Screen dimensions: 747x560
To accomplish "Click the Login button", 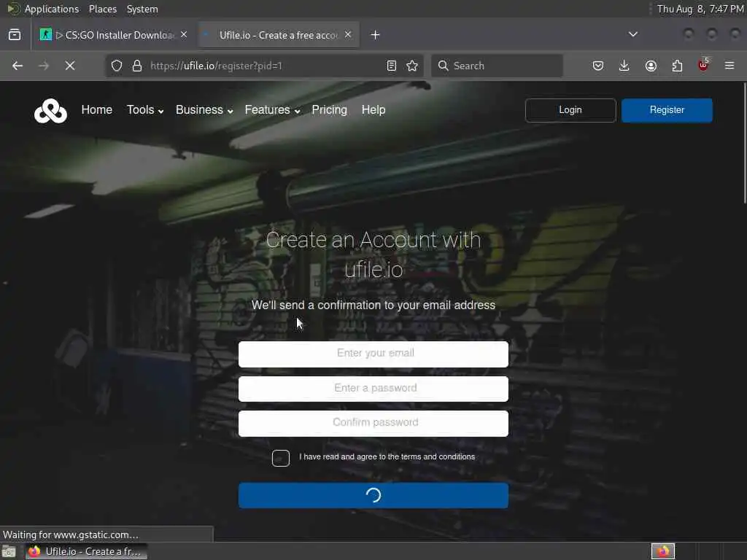I will 570,110.
